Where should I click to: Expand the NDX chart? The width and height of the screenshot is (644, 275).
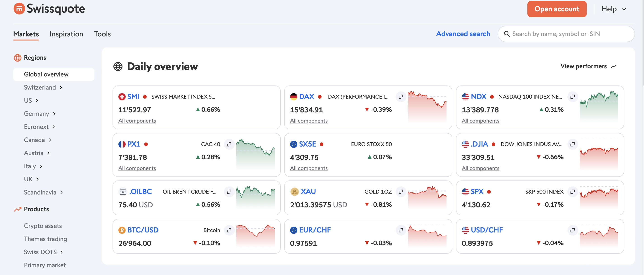point(573,97)
